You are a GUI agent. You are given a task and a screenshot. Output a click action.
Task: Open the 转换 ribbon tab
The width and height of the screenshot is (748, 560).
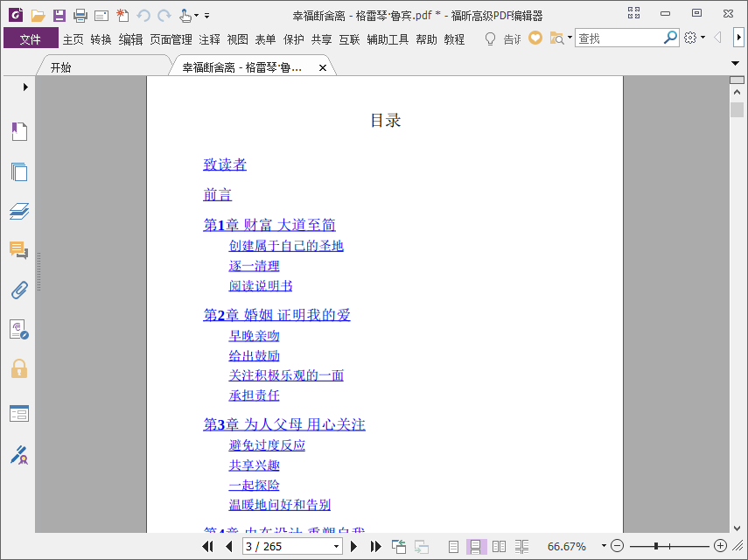(x=101, y=39)
